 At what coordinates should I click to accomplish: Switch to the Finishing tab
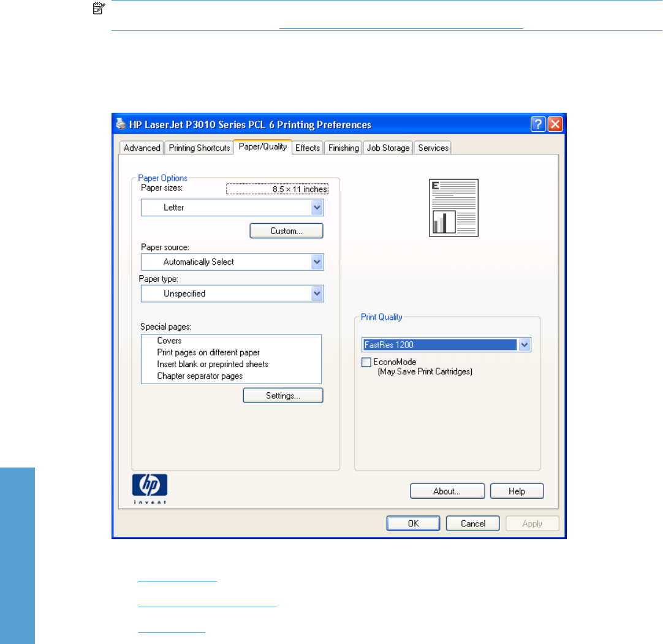(343, 148)
